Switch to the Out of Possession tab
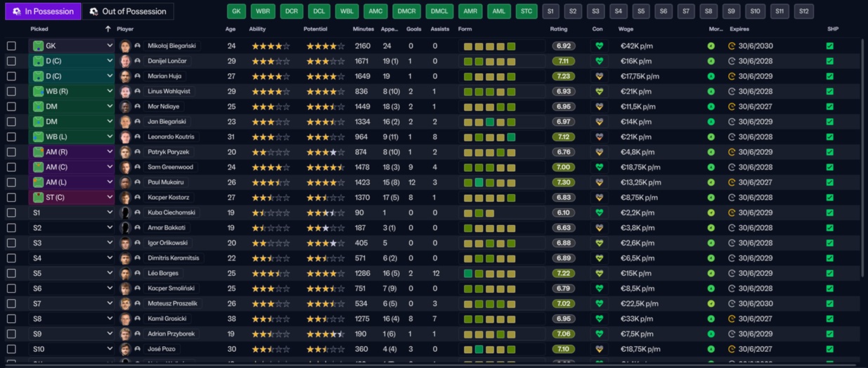This screenshot has height=368, width=868. tap(128, 11)
